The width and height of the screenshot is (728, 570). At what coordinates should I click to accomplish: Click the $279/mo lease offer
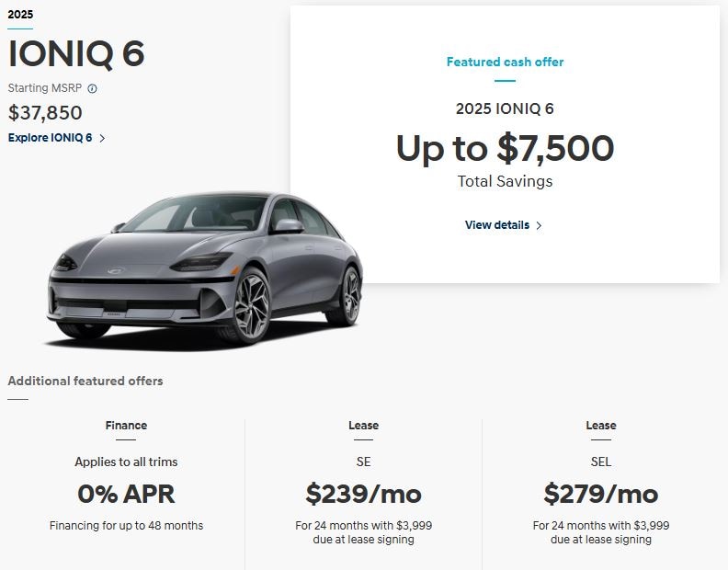[601, 494]
